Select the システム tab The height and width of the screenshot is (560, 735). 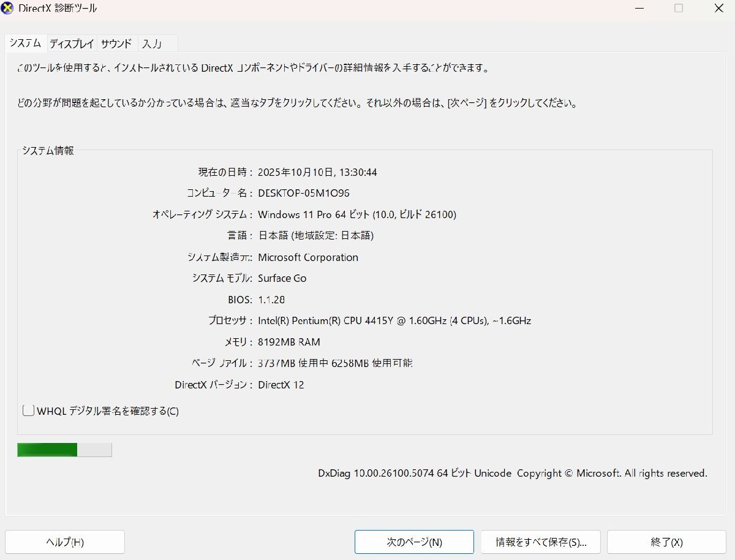click(x=25, y=44)
